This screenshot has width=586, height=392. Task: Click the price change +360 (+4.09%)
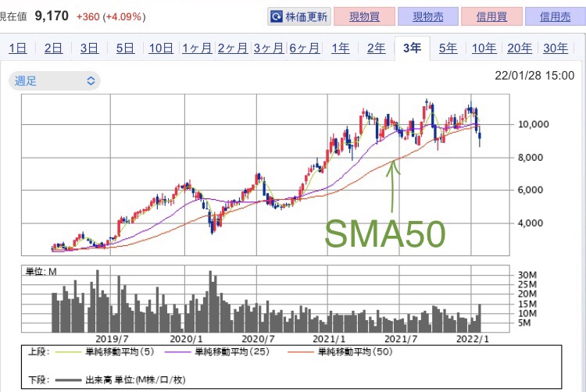click(x=111, y=17)
